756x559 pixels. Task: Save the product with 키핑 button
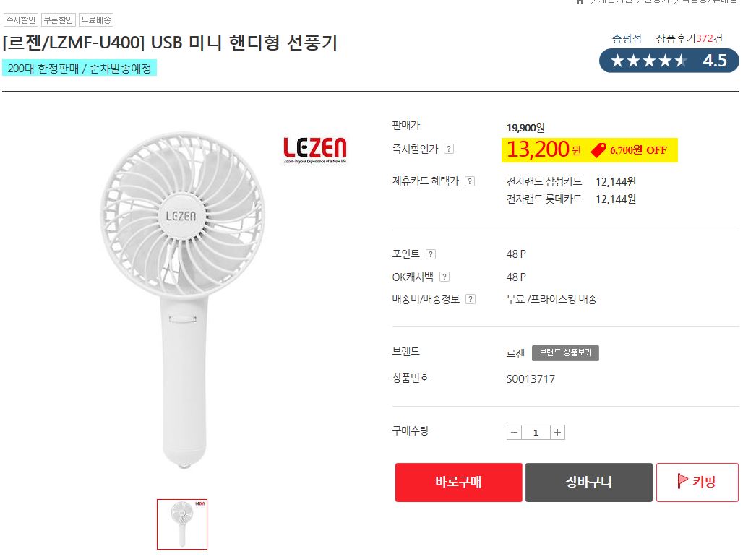(x=697, y=482)
